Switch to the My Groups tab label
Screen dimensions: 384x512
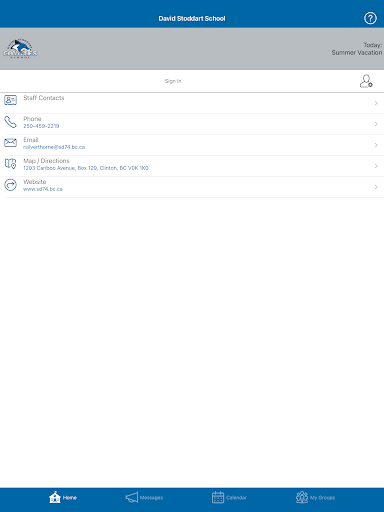(322, 498)
